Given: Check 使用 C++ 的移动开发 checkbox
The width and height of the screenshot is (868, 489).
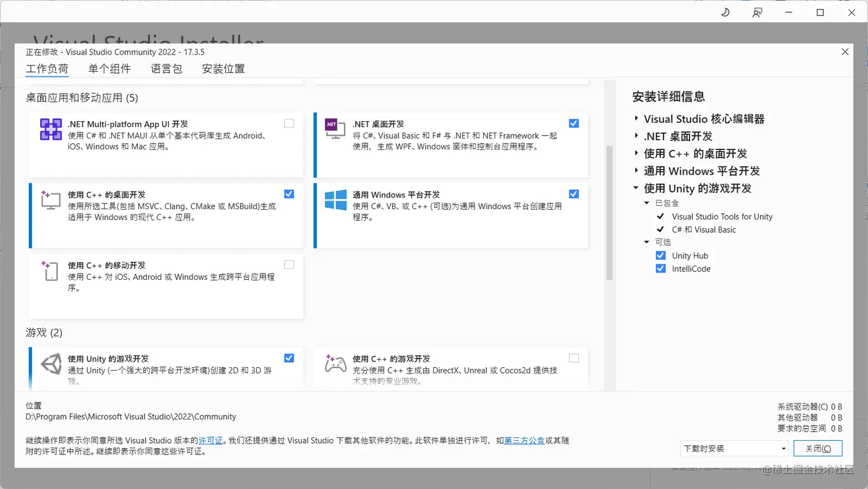Looking at the screenshot, I should (289, 265).
